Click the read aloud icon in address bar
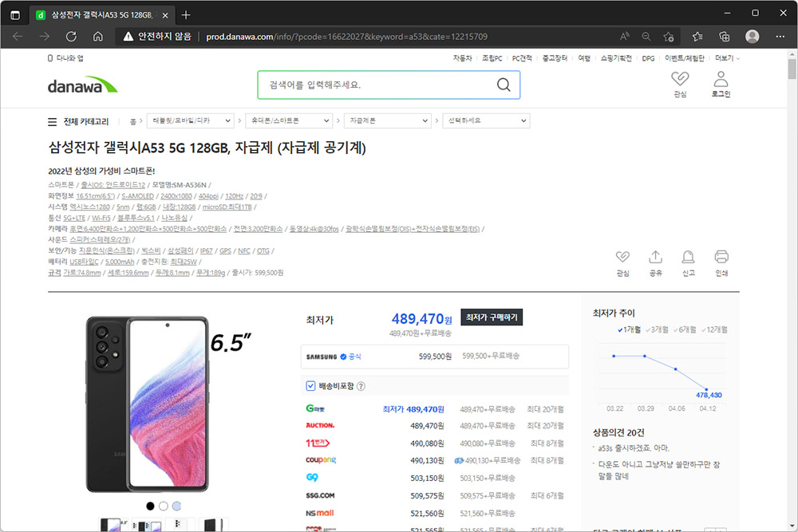This screenshot has width=798, height=532. click(x=625, y=37)
